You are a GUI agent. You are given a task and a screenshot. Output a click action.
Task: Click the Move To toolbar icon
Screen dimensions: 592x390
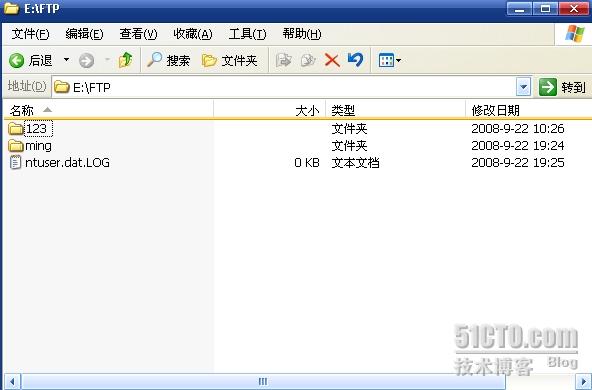coord(284,60)
